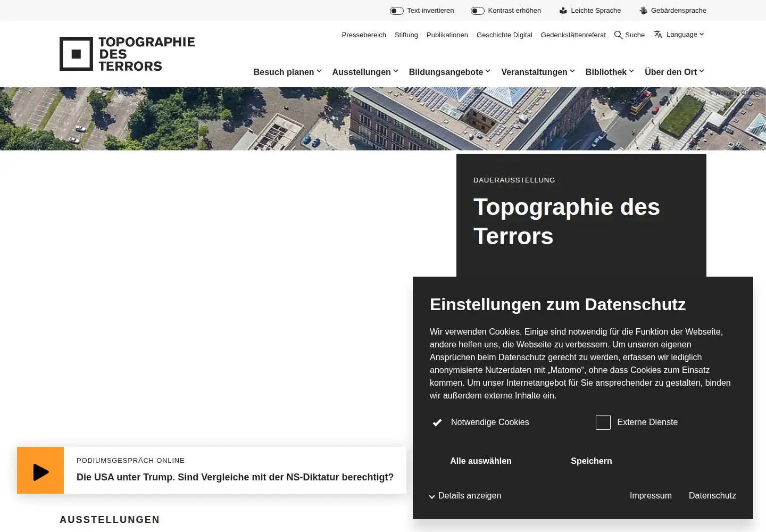
Task: Open Geschichte Digital
Action: 504,35
